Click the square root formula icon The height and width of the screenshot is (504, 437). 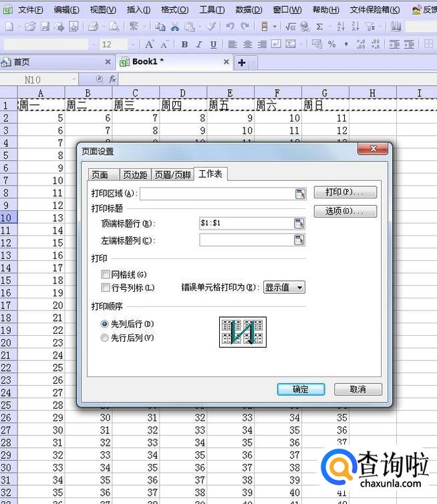pos(291,26)
